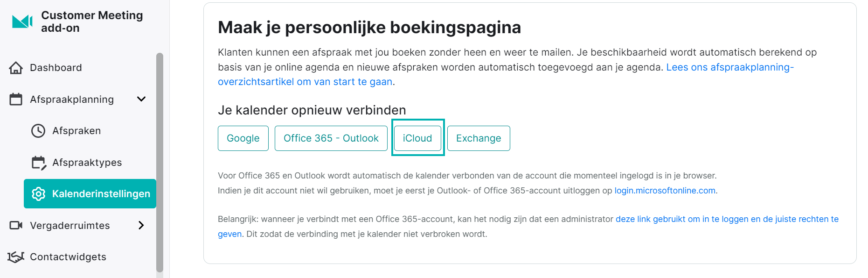Click the Afspraaktypes calendar-edit icon

pos(39,163)
